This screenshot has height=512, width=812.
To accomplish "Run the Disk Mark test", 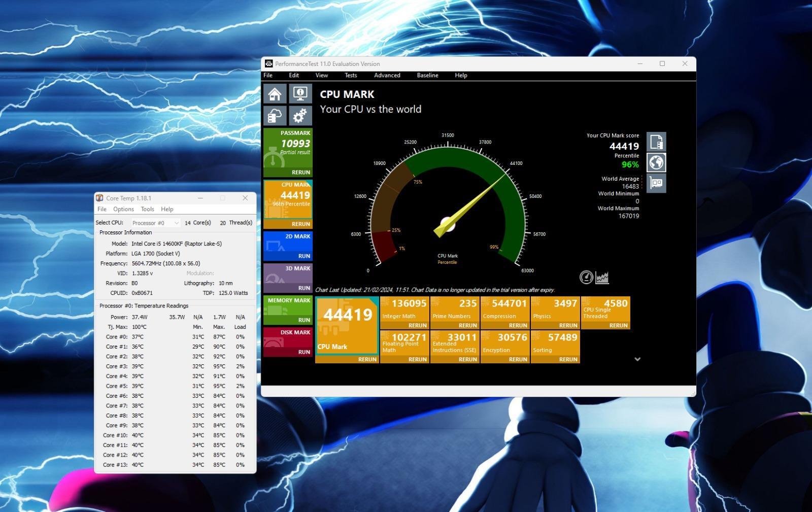I will tap(304, 352).
